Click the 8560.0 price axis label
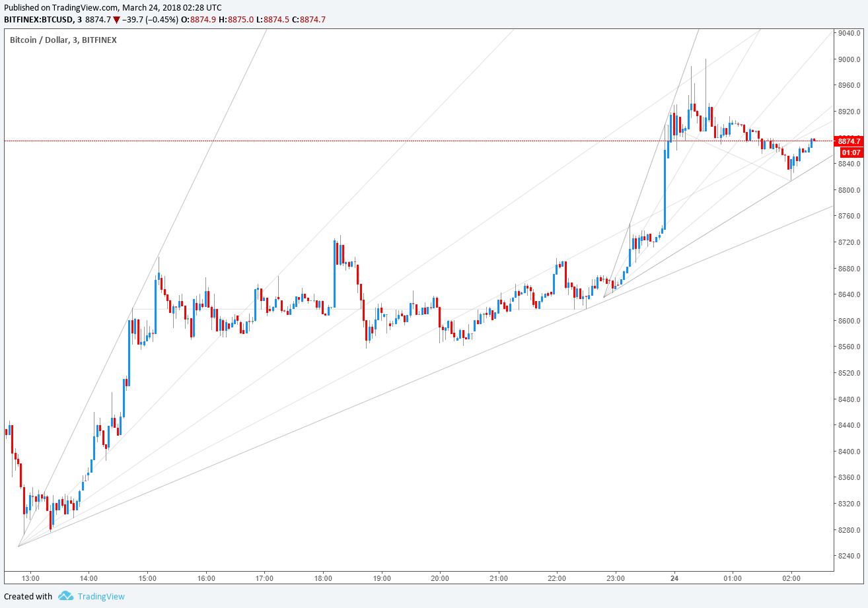 [849, 347]
